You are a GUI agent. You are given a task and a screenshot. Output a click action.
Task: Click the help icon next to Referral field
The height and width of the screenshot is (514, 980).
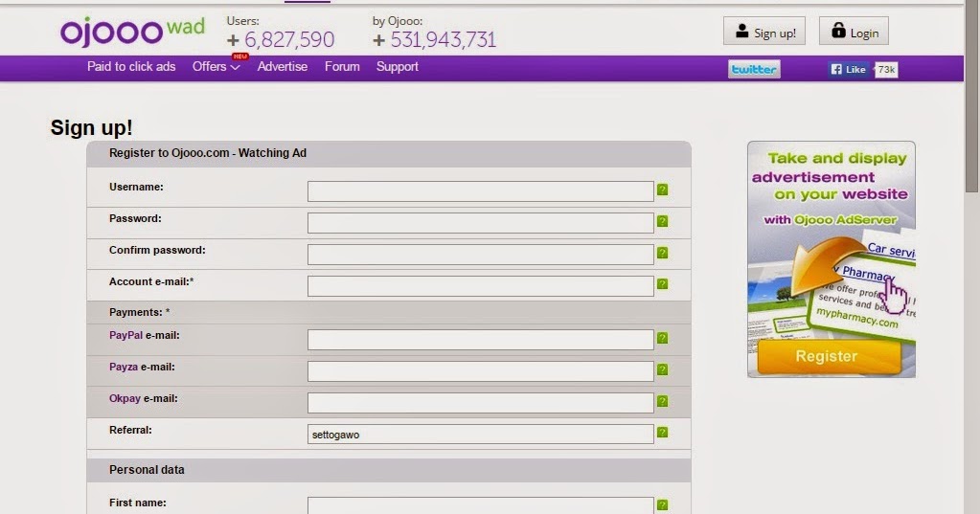coord(663,433)
